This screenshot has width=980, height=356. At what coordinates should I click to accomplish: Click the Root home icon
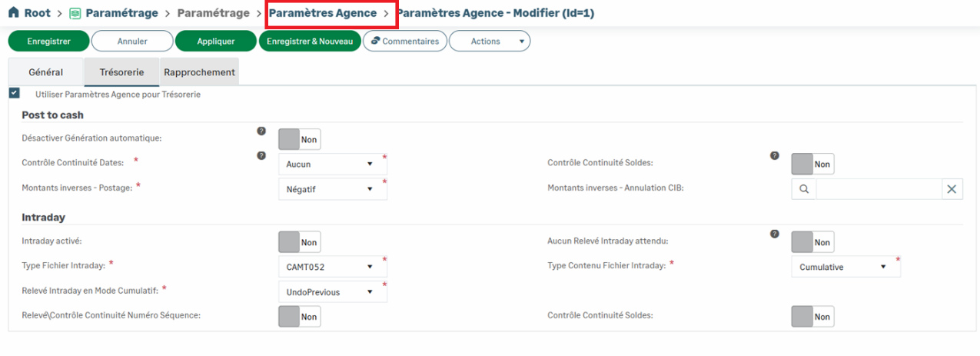pyautogui.click(x=13, y=13)
